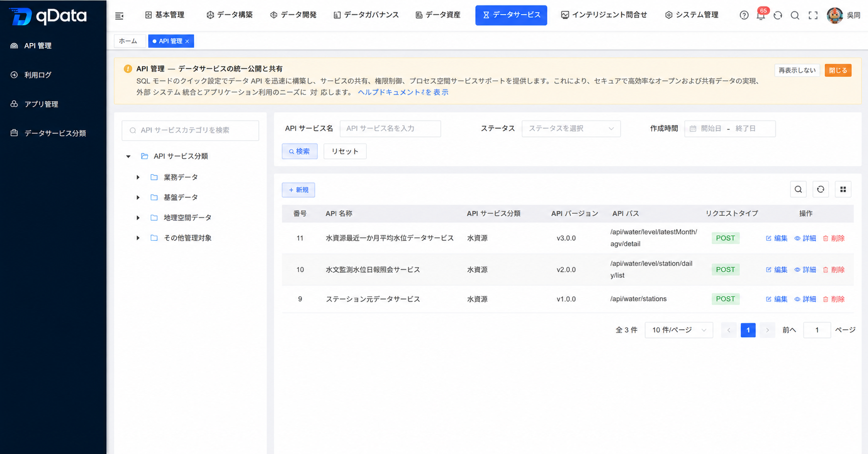Click the API サービス分類 folder icon
868x454 pixels.
point(144,156)
